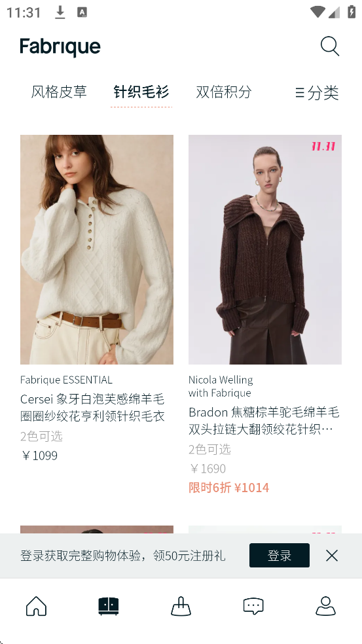Tap the 限时6折 ¥1014 discount price
Viewport: 362px width, 644px height.
[x=229, y=488]
